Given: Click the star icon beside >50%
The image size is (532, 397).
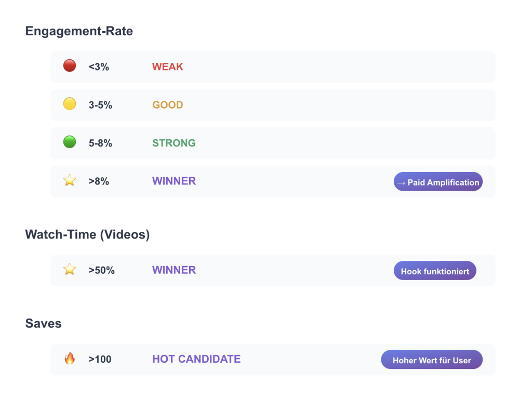Looking at the screenshot, I should (70, 270).
